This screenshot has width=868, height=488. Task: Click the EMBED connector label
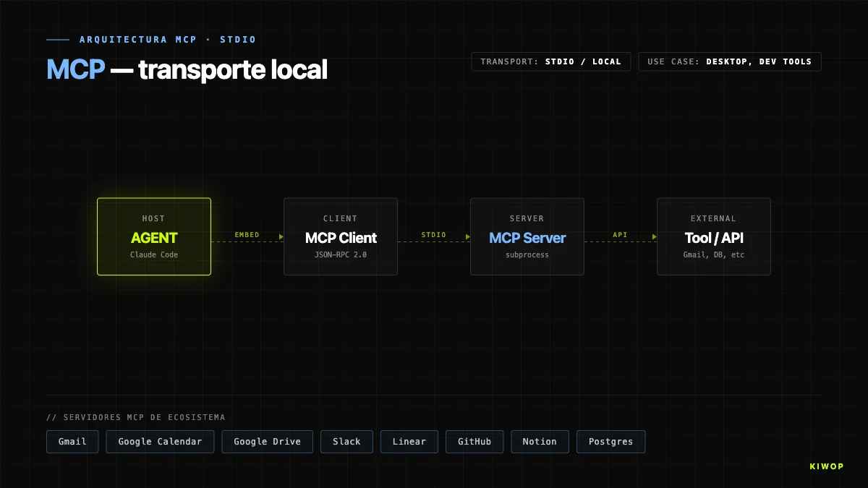click(x=247, y=235)
